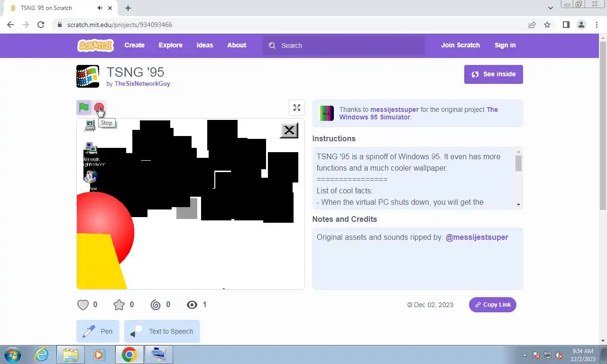The image size is (607, 364).
Task: Go back to the previous page
Action: pos(10,25)
